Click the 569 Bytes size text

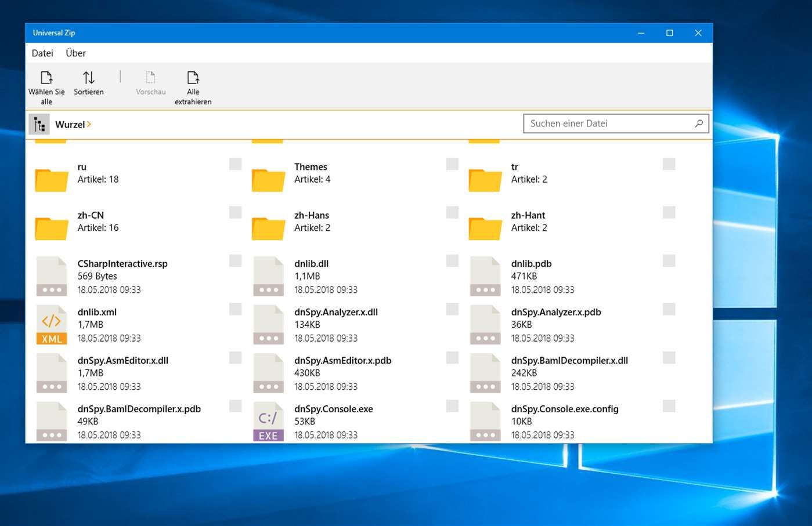(x=98, y=277)
